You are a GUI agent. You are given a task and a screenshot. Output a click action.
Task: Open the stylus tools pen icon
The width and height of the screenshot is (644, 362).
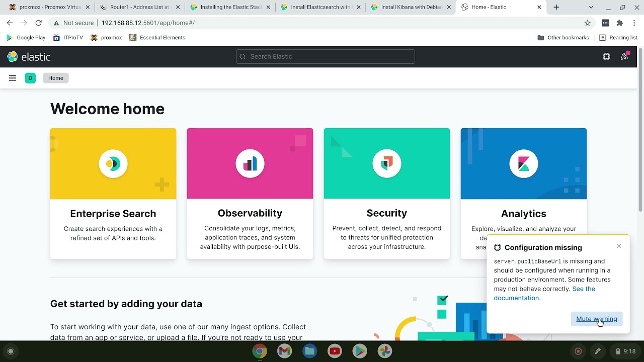[x=598, y=351]
